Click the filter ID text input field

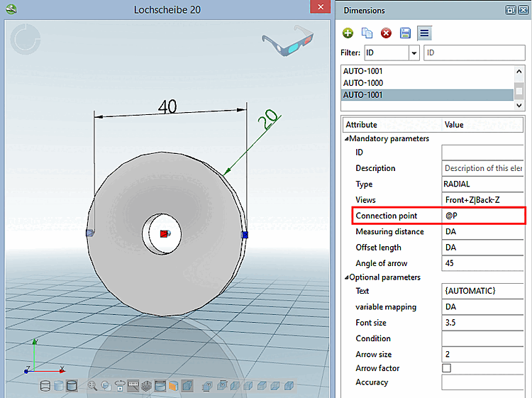(x=474, y=53)
